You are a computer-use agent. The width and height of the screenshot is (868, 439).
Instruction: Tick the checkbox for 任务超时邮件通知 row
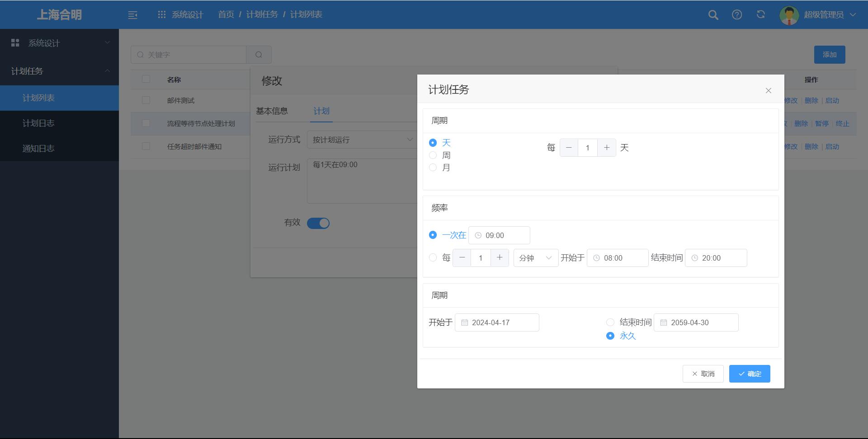click(x=146, y=146)
